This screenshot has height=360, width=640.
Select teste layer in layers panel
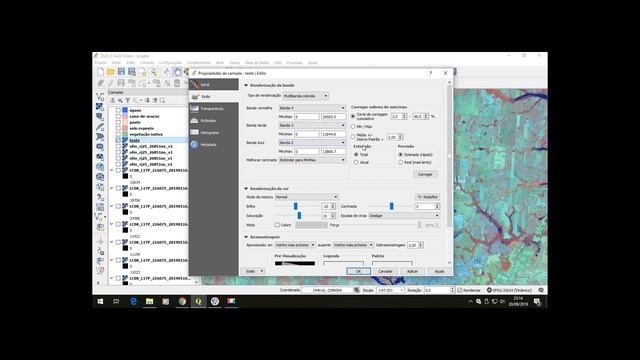click(x=135, y=140)
